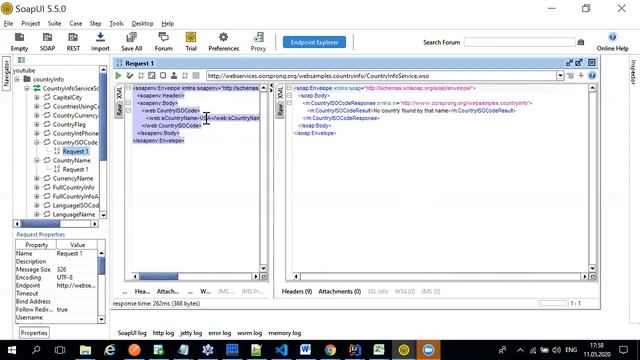The width and height of the screenshot is (640, 360).
Task: Save All projects
Action: [131, 42]
